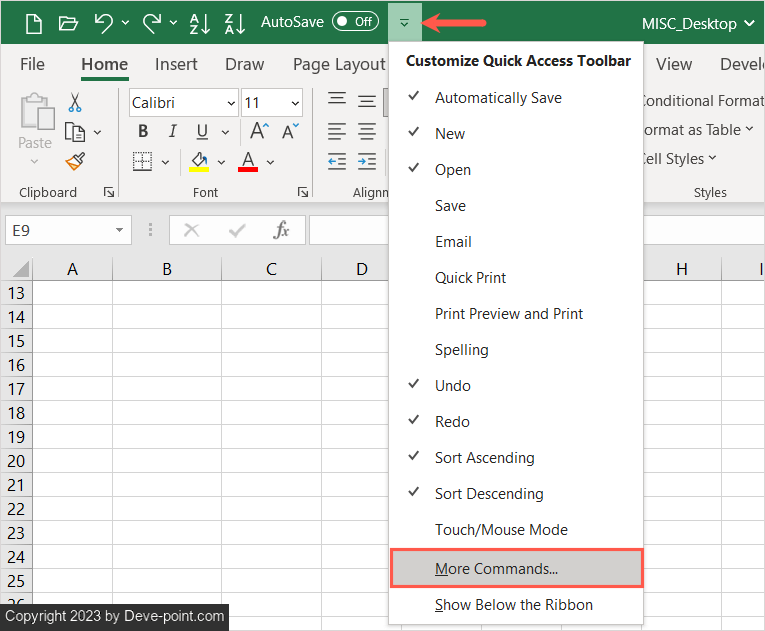765x631 pixels.
Task: Expand the Calibri font name dropdown
Action: (231, 103)
